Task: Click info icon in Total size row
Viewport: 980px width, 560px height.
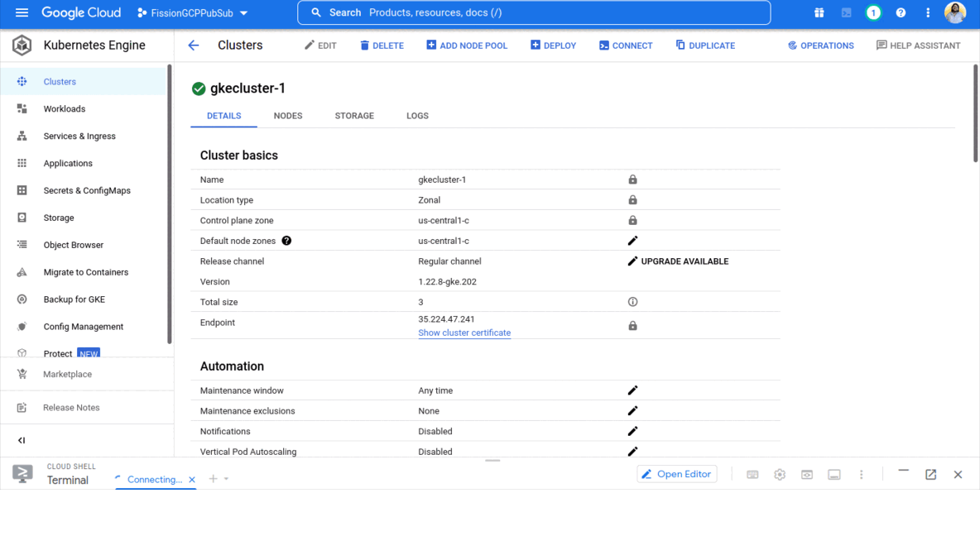Action: (x=632, y=302)
